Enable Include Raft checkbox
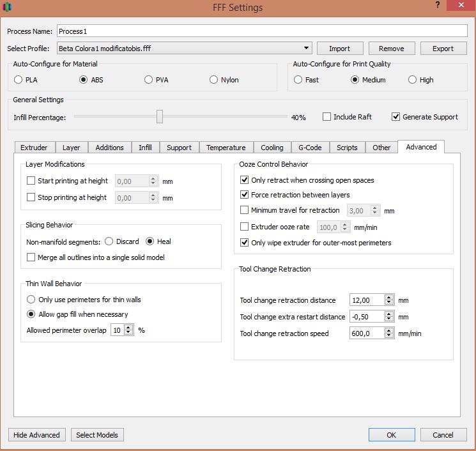Screen dimensions: 476x451 [327, 117]
